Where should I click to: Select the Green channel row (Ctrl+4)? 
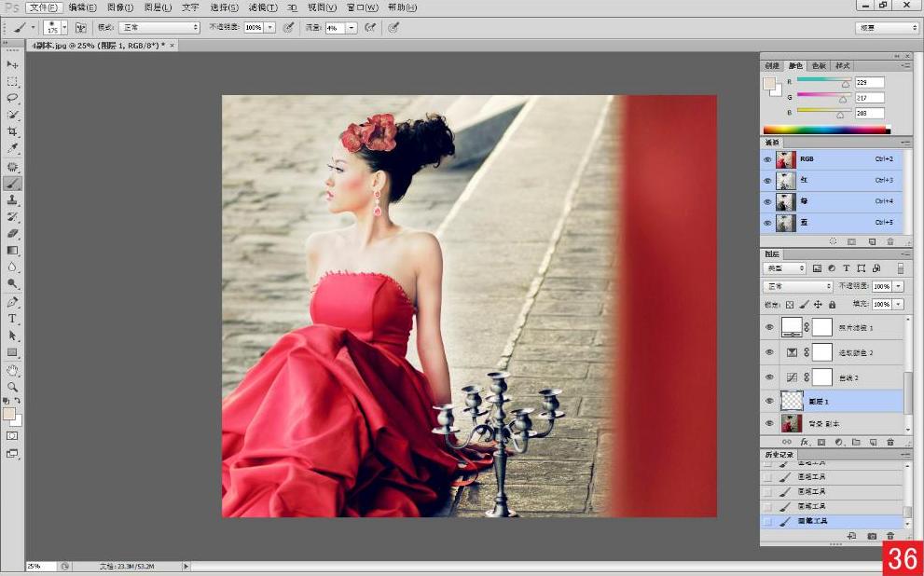click(x=832, y=201)
